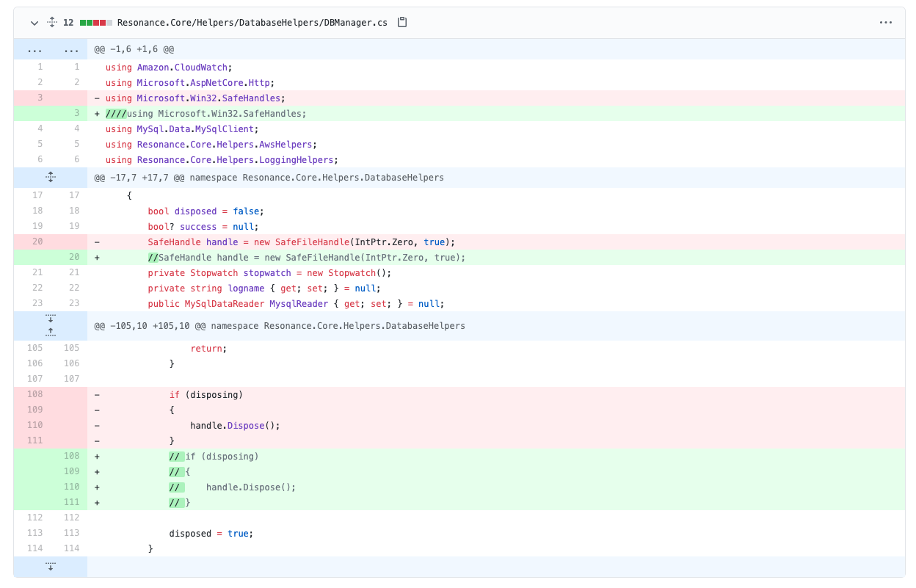
Task: Expand down arrow at diff bottom after line 114
Action: (x=51, y=567)
